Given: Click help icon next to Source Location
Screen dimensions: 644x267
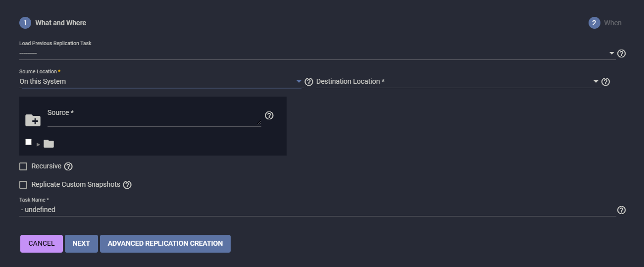Looking at the screenshot, I should (x=309, y=82).
